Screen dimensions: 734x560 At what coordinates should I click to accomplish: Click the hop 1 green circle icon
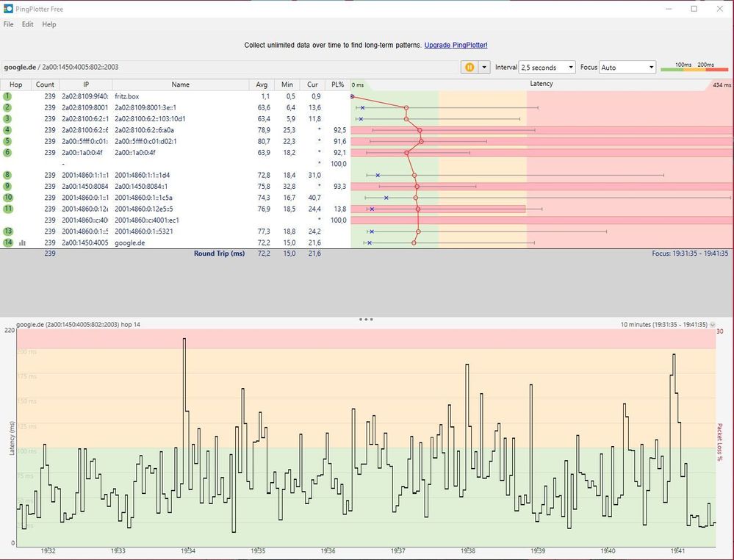(7, 96)
